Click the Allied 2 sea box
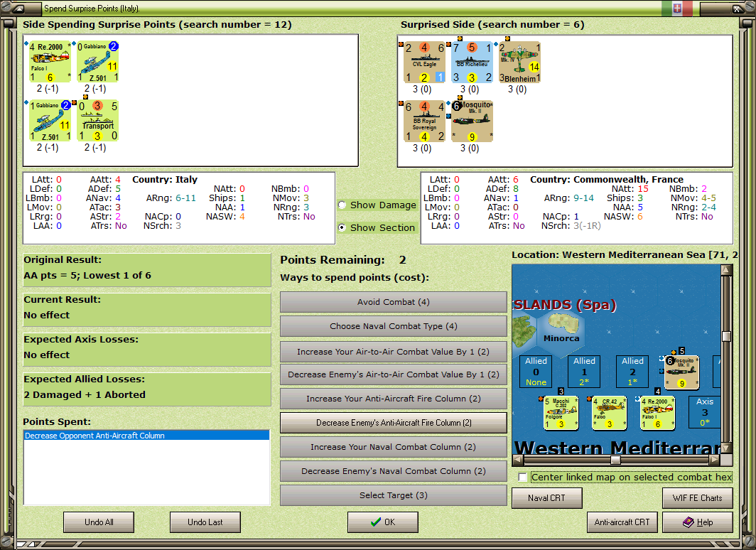This screenshot has width=756, height=550. pos(632,372)
